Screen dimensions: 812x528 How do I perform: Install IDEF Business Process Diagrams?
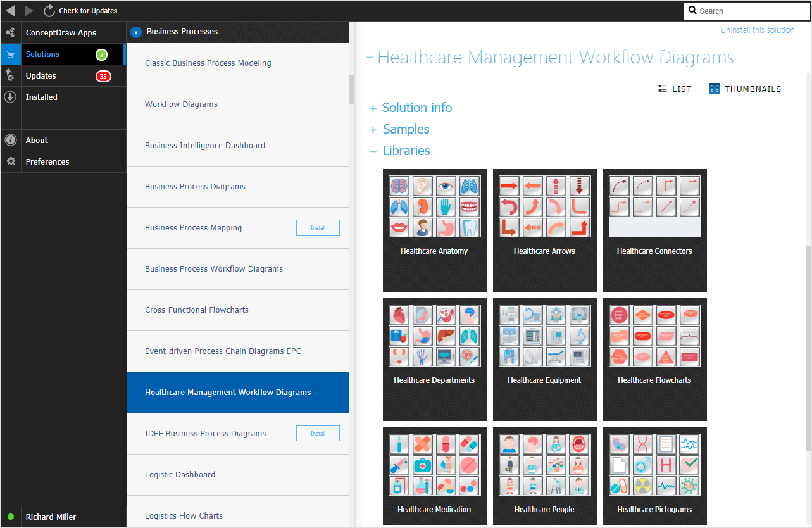318,434
